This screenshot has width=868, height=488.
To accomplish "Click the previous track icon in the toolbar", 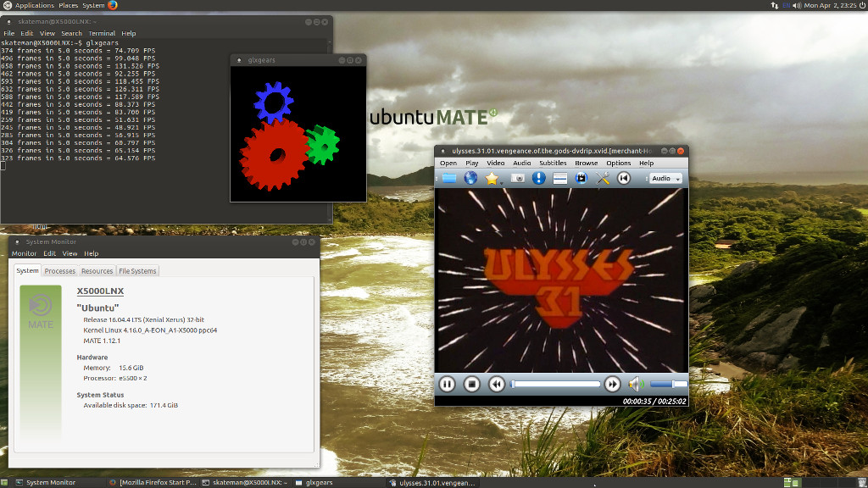I will point(623,178).
